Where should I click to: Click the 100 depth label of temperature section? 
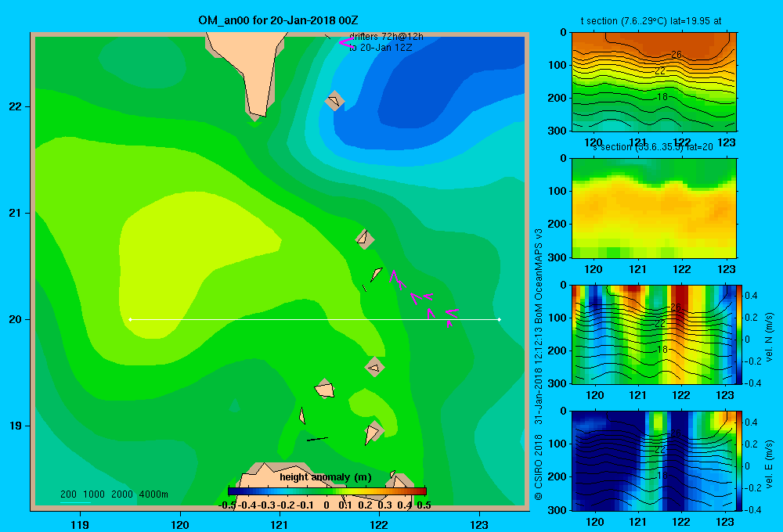point(557,65)
